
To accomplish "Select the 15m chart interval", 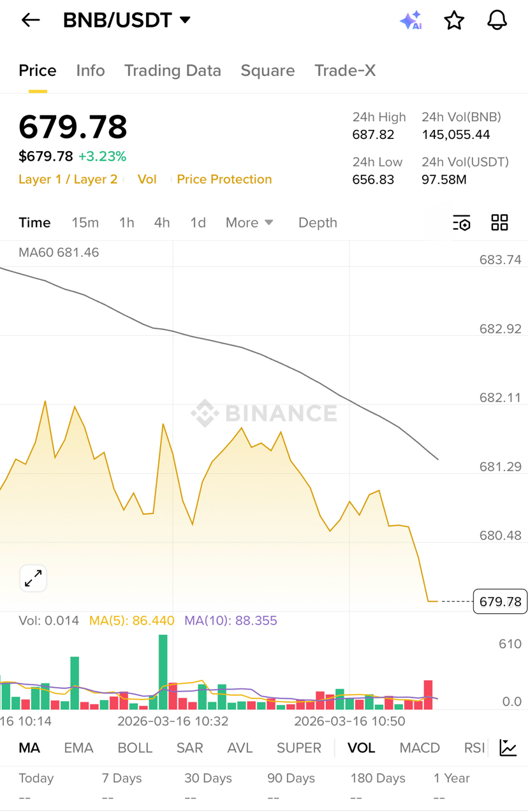I will click(85, 222).
